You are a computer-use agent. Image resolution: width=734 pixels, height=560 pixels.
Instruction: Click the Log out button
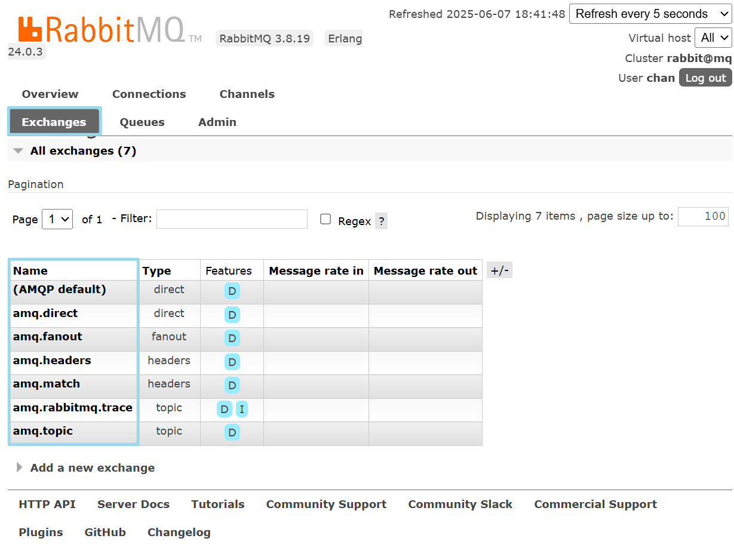(705, 78)
